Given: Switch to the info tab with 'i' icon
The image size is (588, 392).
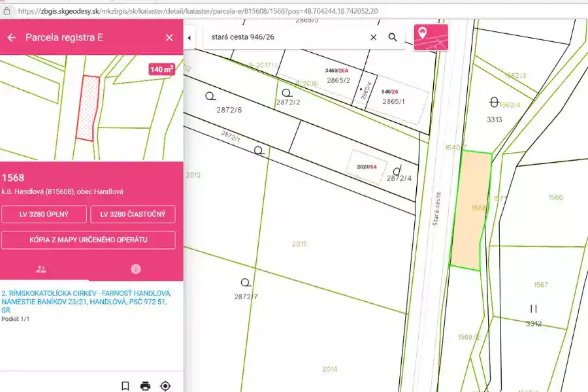Looking at the screenshot, I should tap(136, 269).
